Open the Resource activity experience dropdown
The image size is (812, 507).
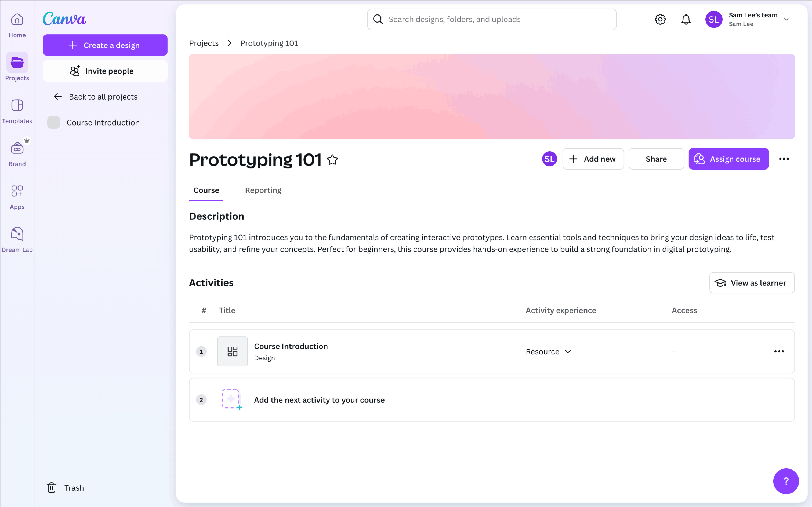(548, 351)
